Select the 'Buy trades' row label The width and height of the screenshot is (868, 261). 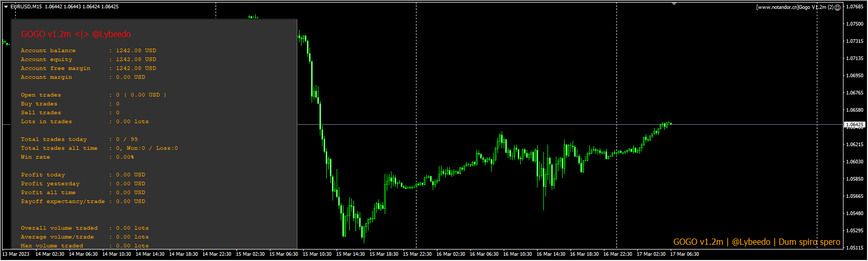(39, 104)
